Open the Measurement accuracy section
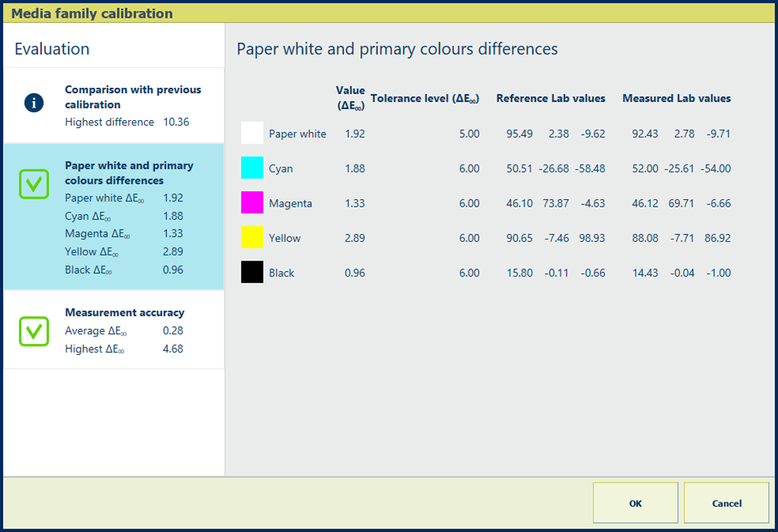The width and height of the screenshot is (778, 532). click(x=125, y=312)
